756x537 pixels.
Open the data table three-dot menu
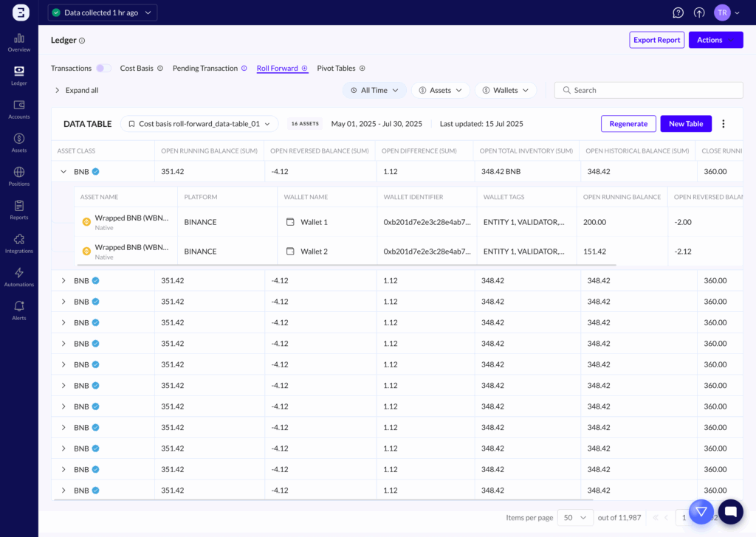tap(724, 124)
